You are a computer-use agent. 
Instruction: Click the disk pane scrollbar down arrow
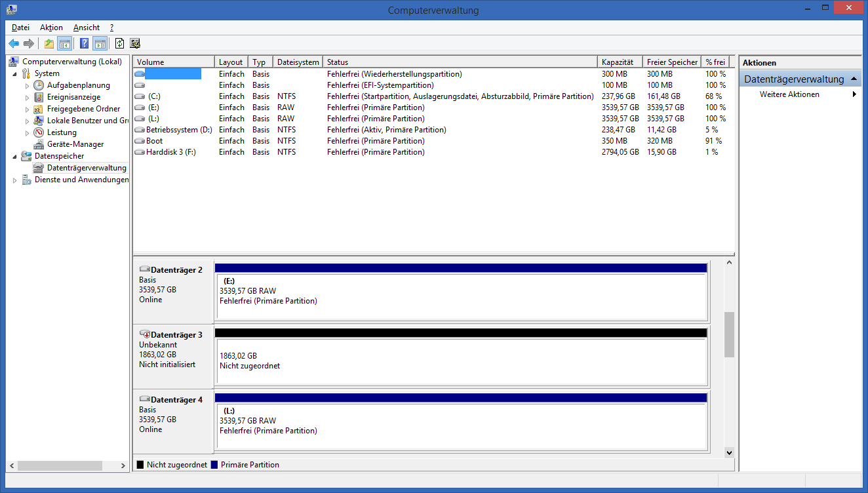[x=729, y=452]
